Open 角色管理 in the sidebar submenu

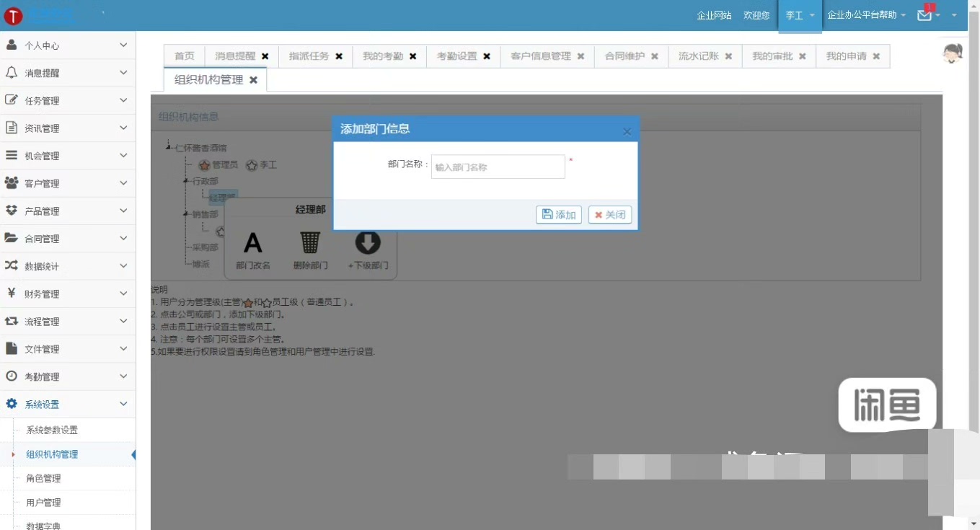click(x=43, y=478)
